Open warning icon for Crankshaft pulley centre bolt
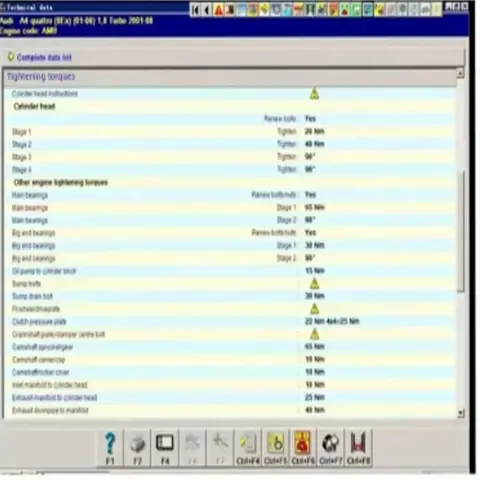This screenshot has width=480, height=480. (x=314, y=334)
